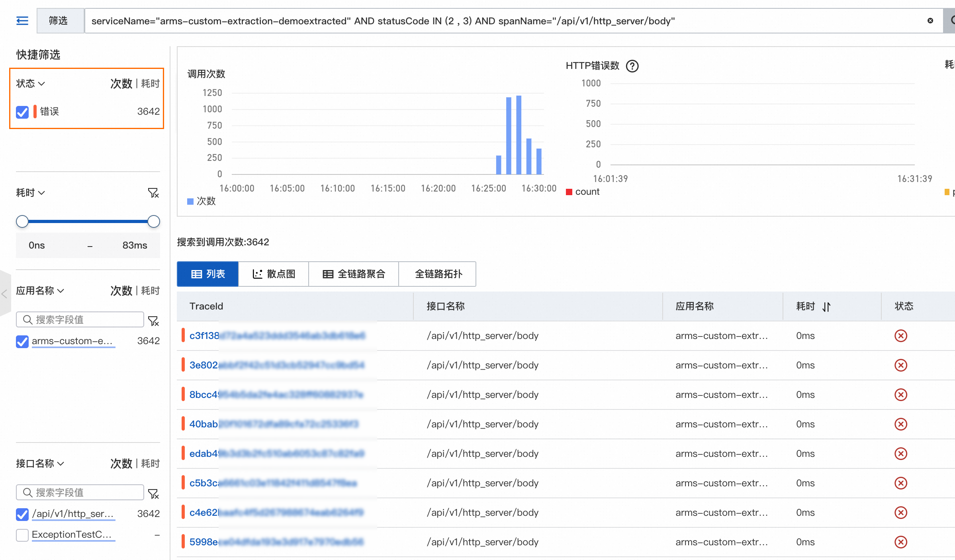955x560 pixels.
Task: Click the error status icon for trace c5b3c
Action: (x=901, y=483)
